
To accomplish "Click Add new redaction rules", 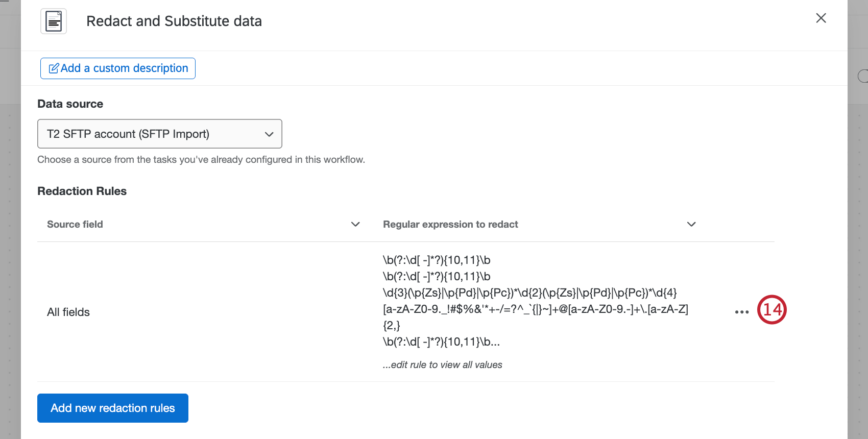I will (x=112, y=408).
